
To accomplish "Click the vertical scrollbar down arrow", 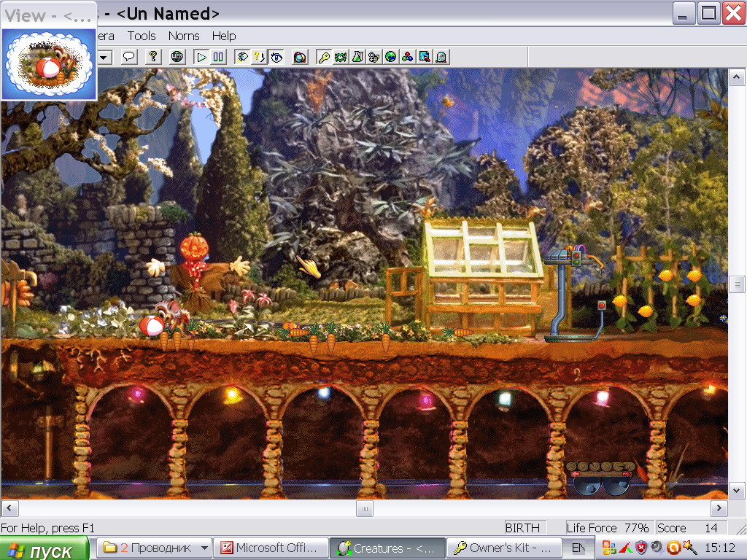I will click(x=737, y=491).
